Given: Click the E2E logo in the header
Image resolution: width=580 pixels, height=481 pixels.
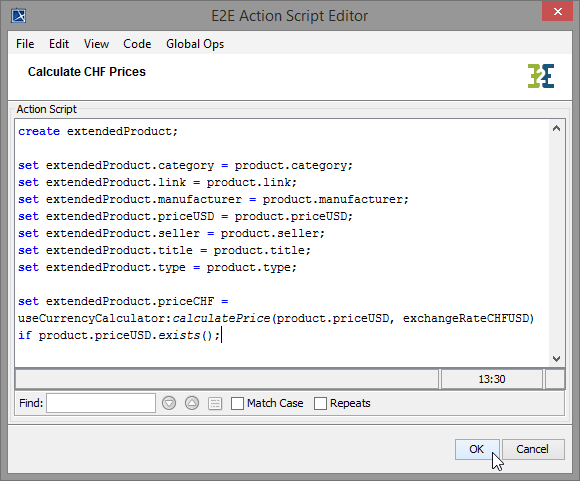Looking at the screenshot, I should (x=541, y=76).
